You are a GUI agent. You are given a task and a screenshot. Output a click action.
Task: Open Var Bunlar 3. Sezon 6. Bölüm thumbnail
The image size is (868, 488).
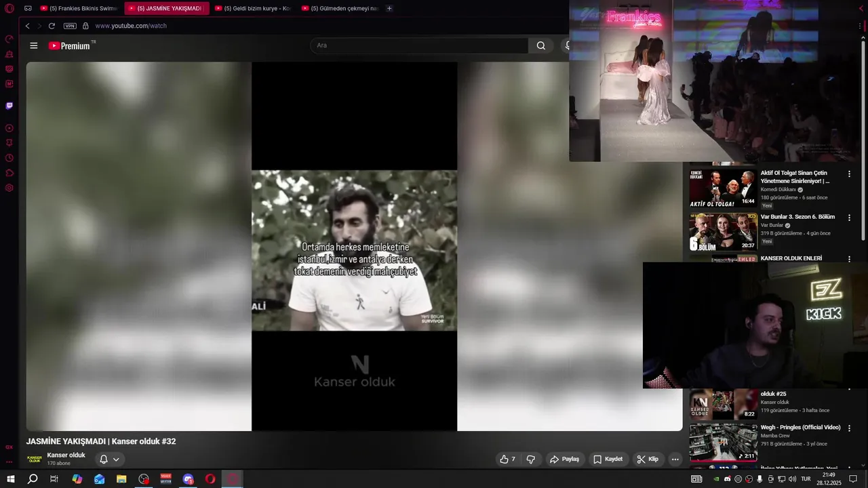[723, 232]
